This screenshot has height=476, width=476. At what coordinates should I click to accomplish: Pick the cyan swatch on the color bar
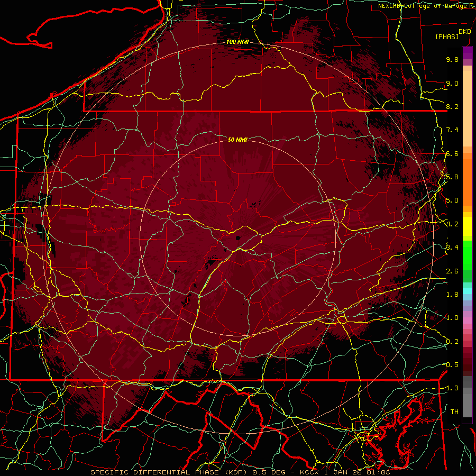pos(467,291)
